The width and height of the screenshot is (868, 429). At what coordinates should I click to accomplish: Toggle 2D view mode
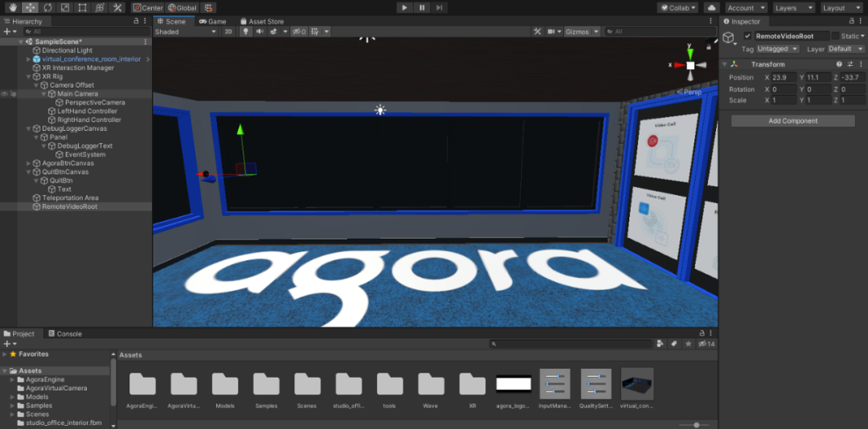pos(228,31)
